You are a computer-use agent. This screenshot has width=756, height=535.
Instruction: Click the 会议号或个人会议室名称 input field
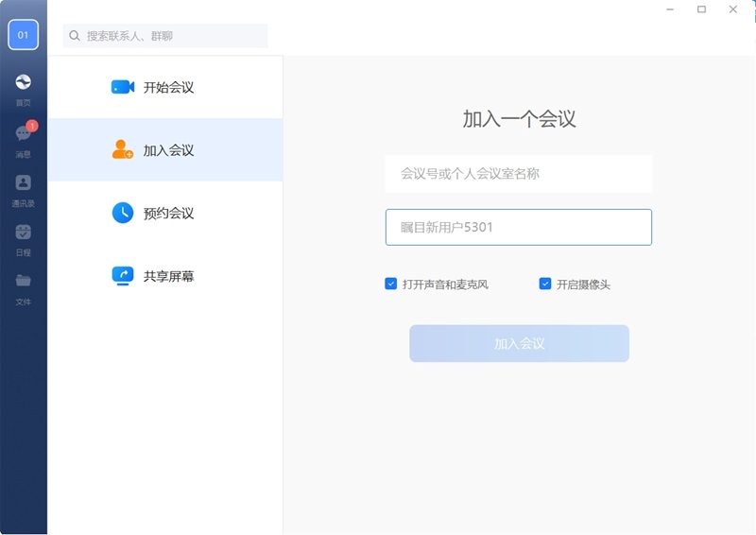519,174
